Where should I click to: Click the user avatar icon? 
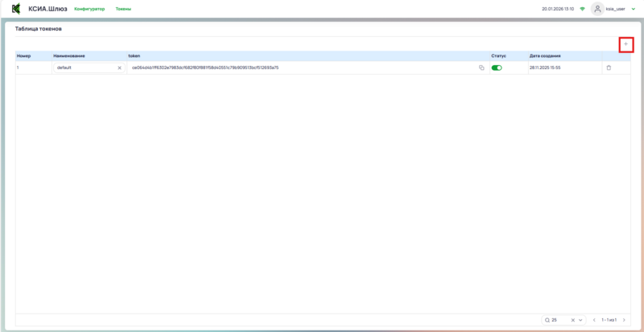coord(597,9)
